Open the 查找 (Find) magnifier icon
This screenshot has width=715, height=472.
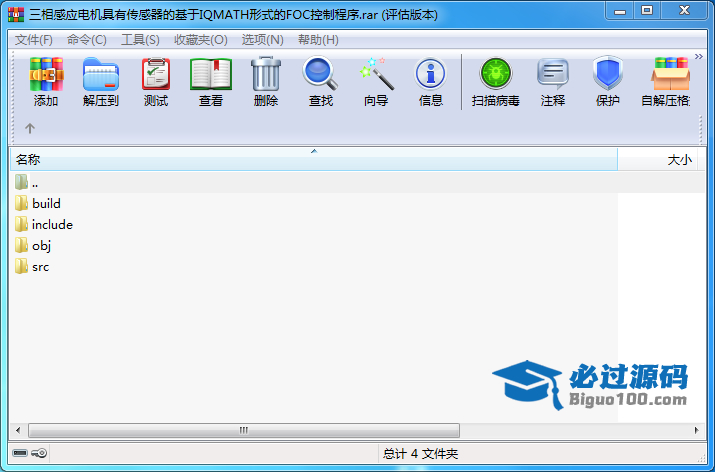tap(321, 73)
